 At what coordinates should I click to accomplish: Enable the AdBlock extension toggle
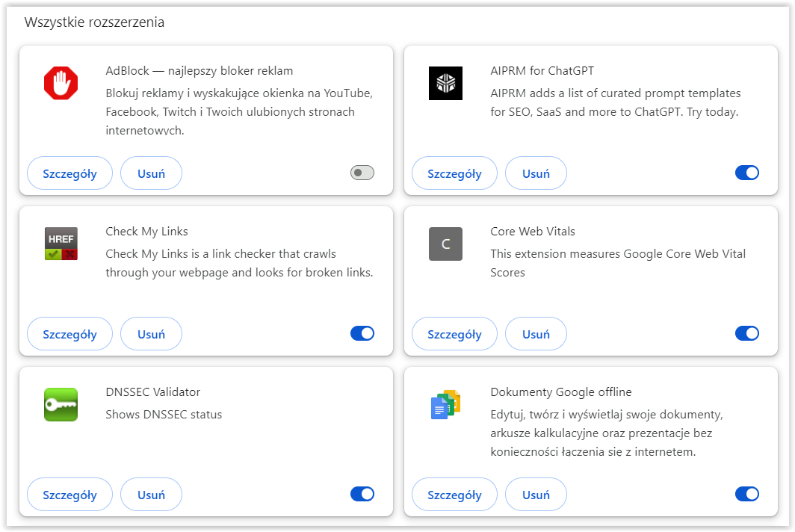(362, 173)
